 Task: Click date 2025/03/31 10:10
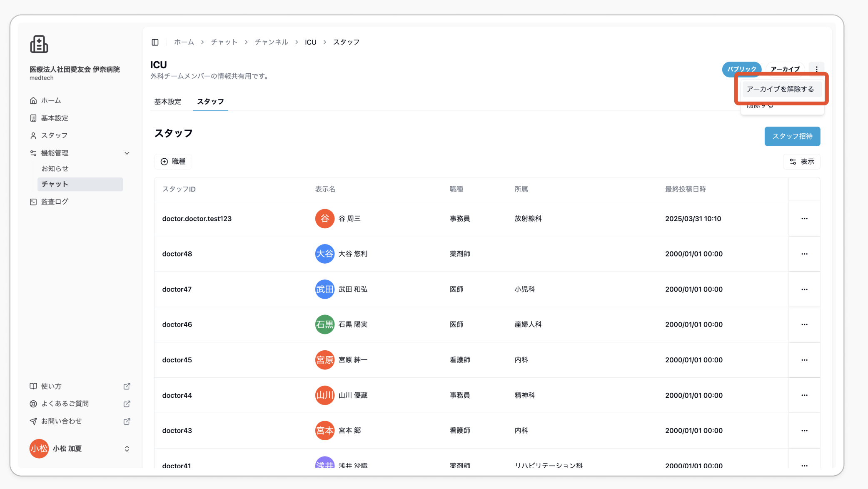click(693, 219)
